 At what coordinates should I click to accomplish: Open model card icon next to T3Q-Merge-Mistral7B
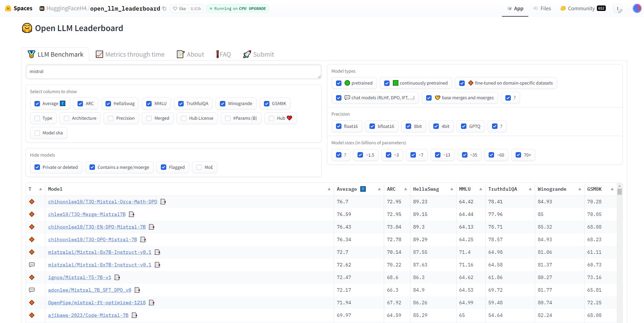pos(131,215)
